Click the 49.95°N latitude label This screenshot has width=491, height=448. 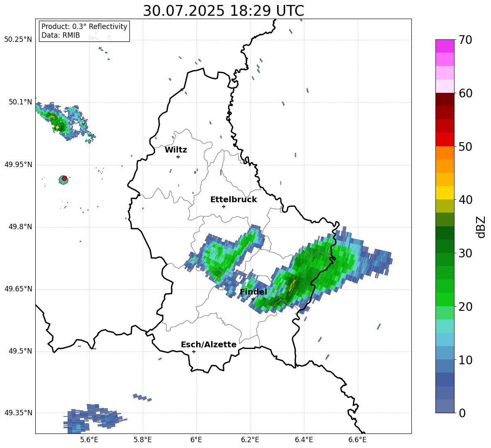(x=18, y=165)
